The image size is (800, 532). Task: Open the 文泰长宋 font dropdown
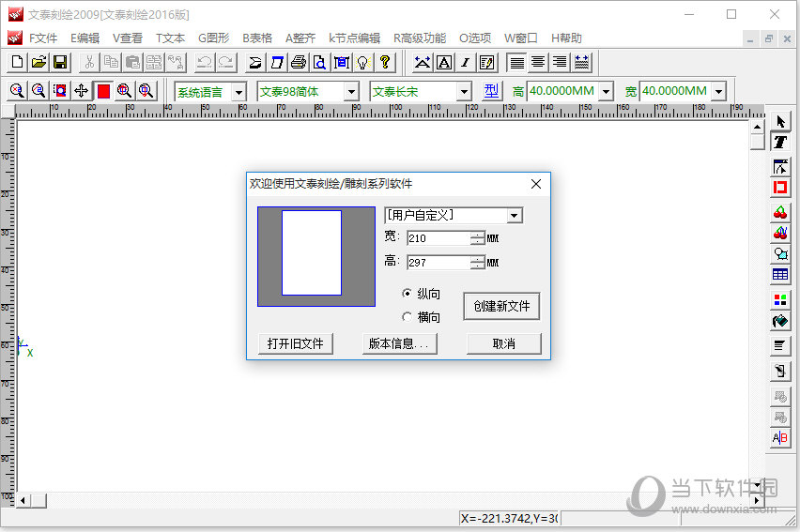click(x=464, y=92)
